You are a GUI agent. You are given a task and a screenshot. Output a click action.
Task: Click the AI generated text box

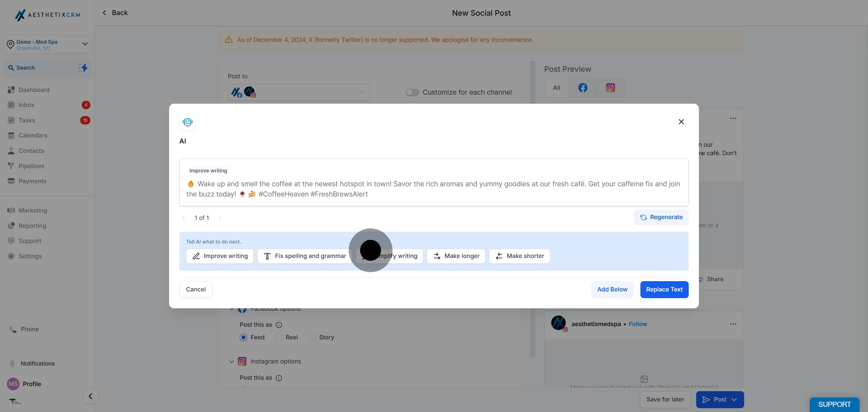[x=433, y=189]
